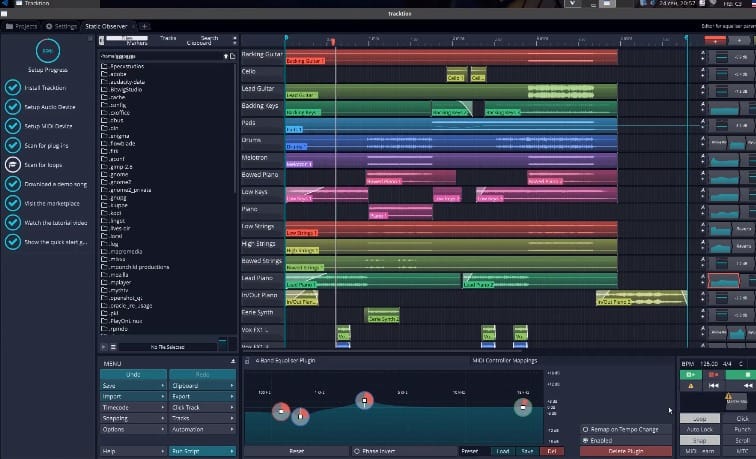
Task: Expand the Automation submenu
Action: [x=203, y=429]
